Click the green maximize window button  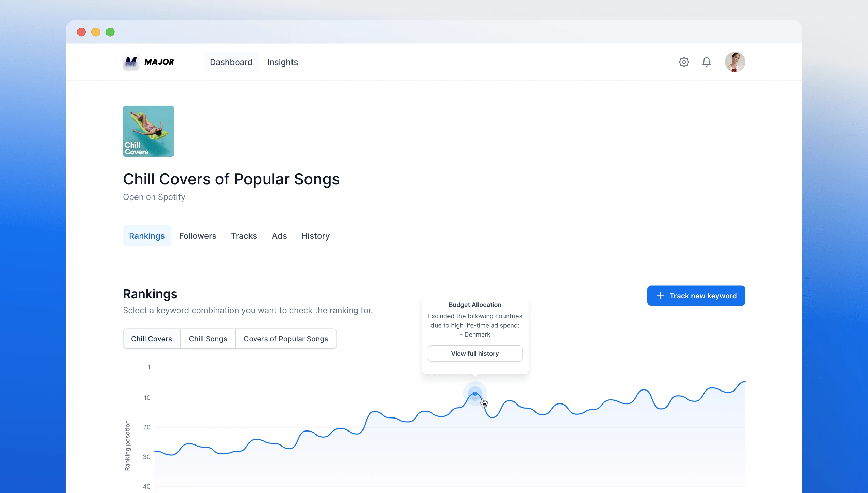click(110, 32)
